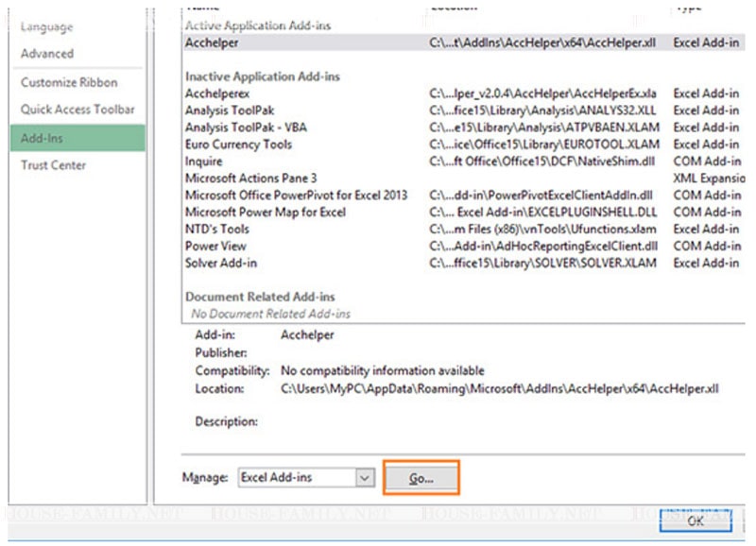Select the Add-Ins category
Image resolution: width=756 pixels, height=546 pixels.
77,138
